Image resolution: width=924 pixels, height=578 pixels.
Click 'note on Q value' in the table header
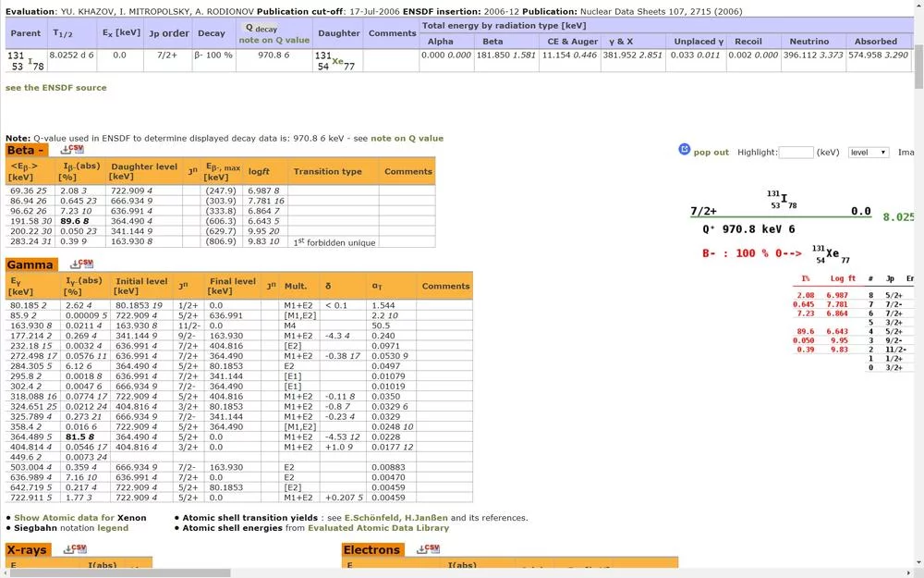[274, 40]
